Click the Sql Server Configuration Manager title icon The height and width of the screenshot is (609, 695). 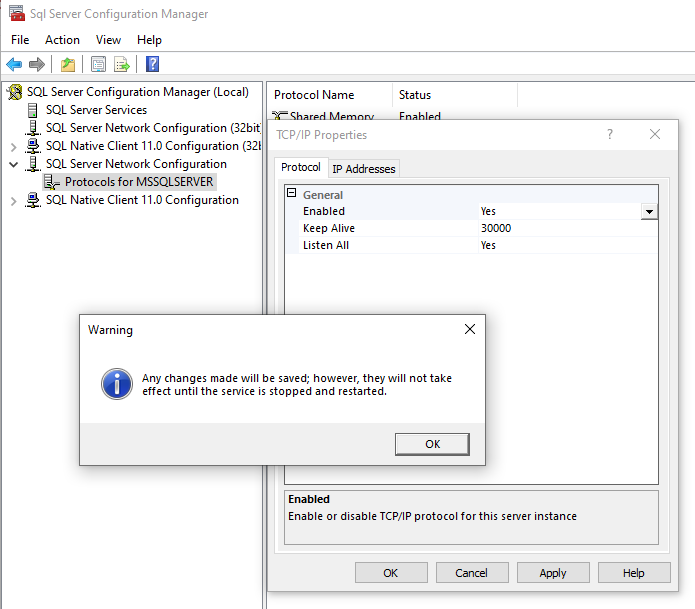click(17, 13)
